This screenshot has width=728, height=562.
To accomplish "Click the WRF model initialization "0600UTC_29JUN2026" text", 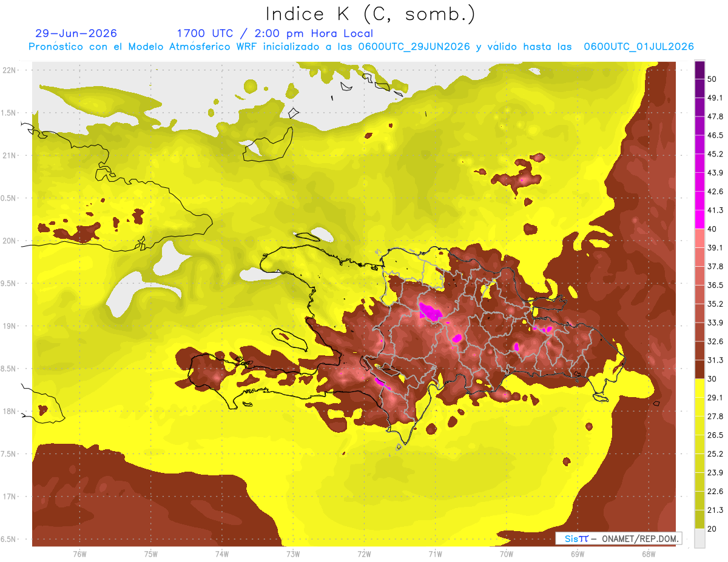I will (414, 47).
